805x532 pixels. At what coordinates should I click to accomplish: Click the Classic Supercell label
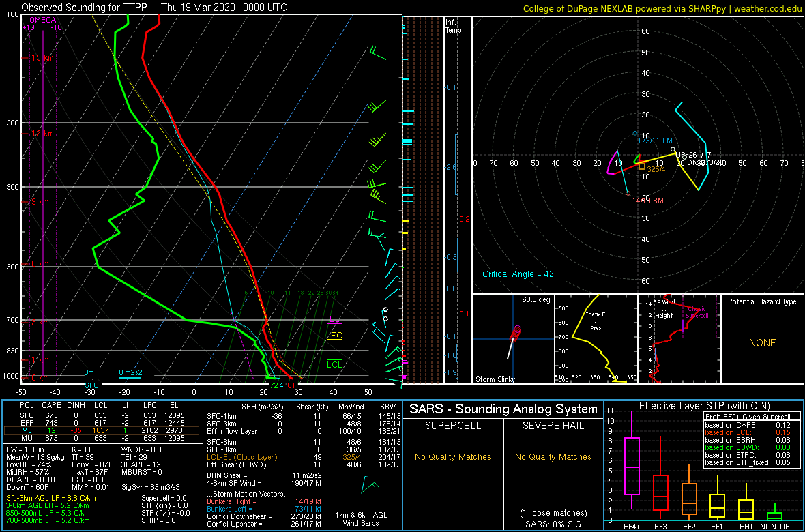point(697,312)
